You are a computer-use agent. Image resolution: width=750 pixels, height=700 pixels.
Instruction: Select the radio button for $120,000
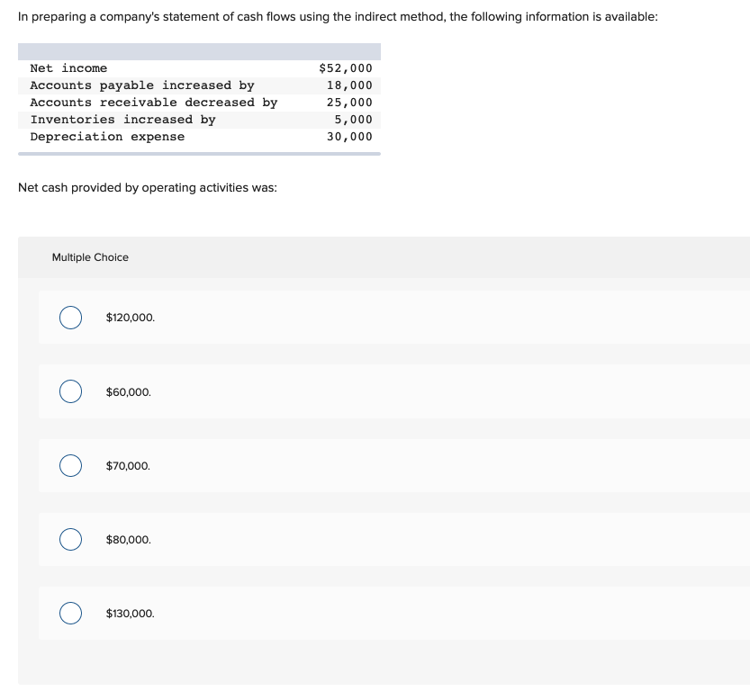70,318
